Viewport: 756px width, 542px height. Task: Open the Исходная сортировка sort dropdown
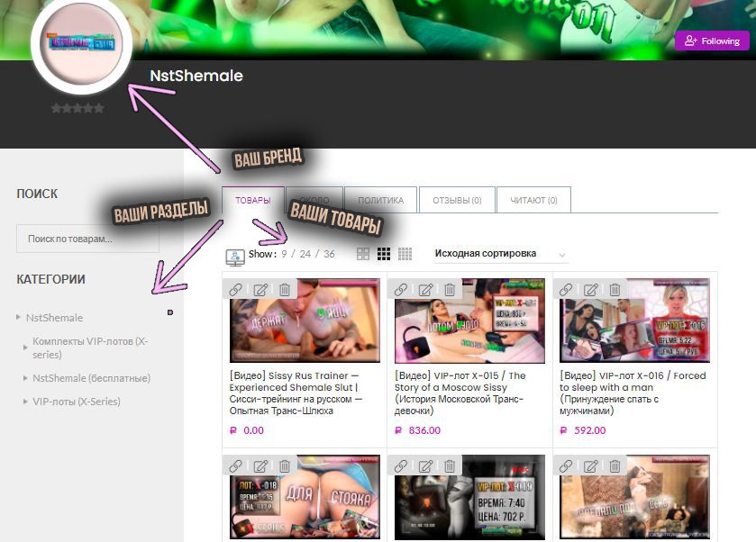click(500, 254)
